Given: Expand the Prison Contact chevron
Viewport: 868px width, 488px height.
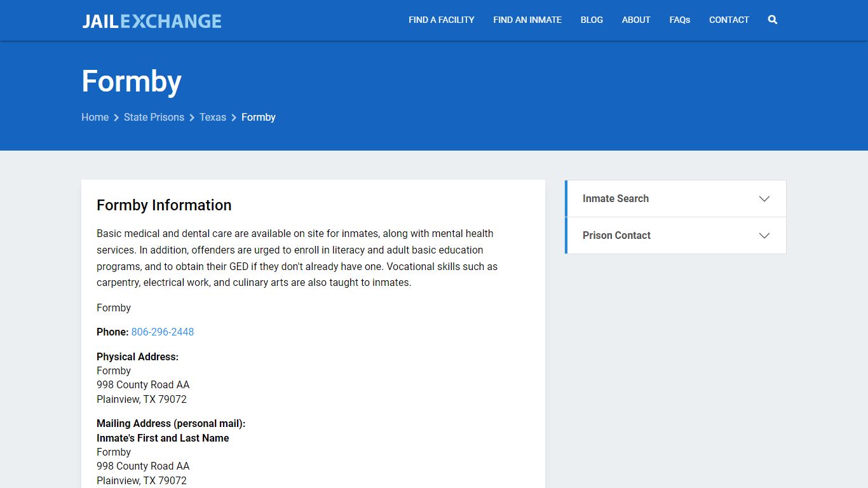Looking at the screenshot, I should tap(764, 236).
